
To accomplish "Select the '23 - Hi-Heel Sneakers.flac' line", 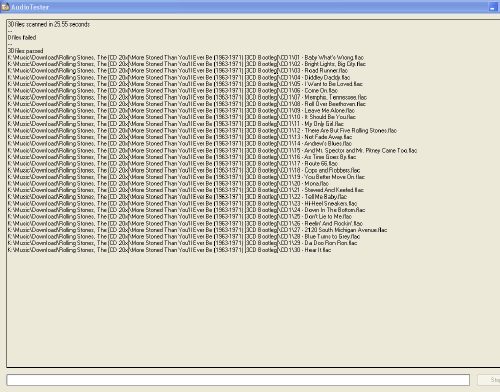I will [183, 203].
